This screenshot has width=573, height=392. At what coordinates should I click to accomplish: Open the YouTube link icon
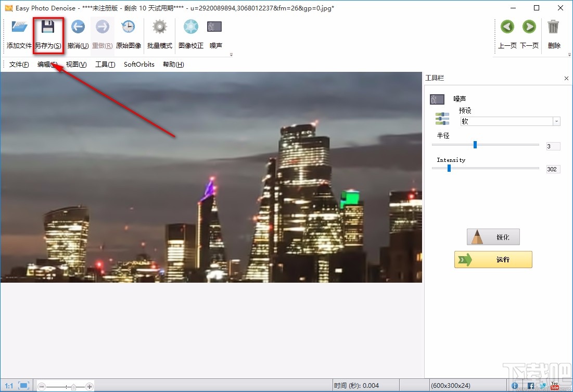(x=555, y=385)
